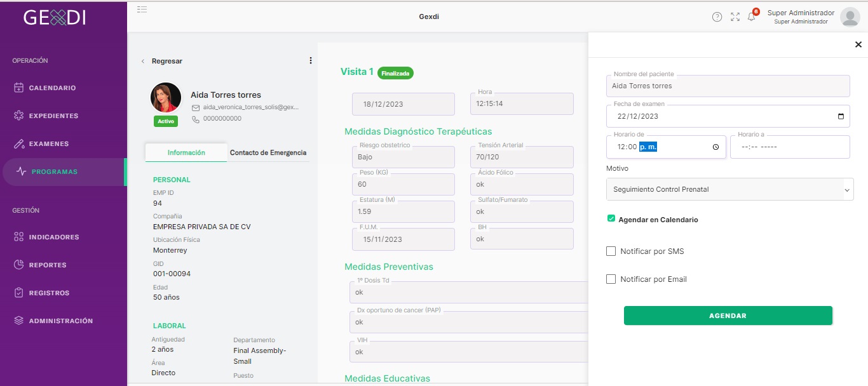Select the p. m. segment in Horario de
Screen dimensions: 868x386
[648, 147]
